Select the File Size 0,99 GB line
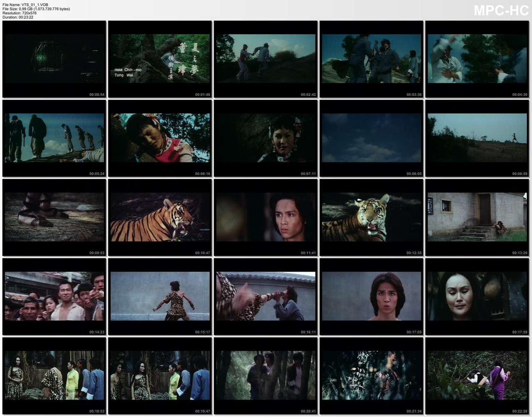The height and width of the screenshot is (417, 532). pyautogui.click(x=36, y=9)
